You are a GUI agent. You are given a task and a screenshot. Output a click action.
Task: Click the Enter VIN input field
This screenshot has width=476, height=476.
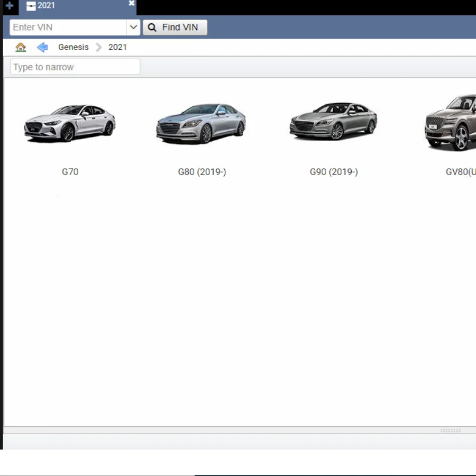(x=68, y=28)
